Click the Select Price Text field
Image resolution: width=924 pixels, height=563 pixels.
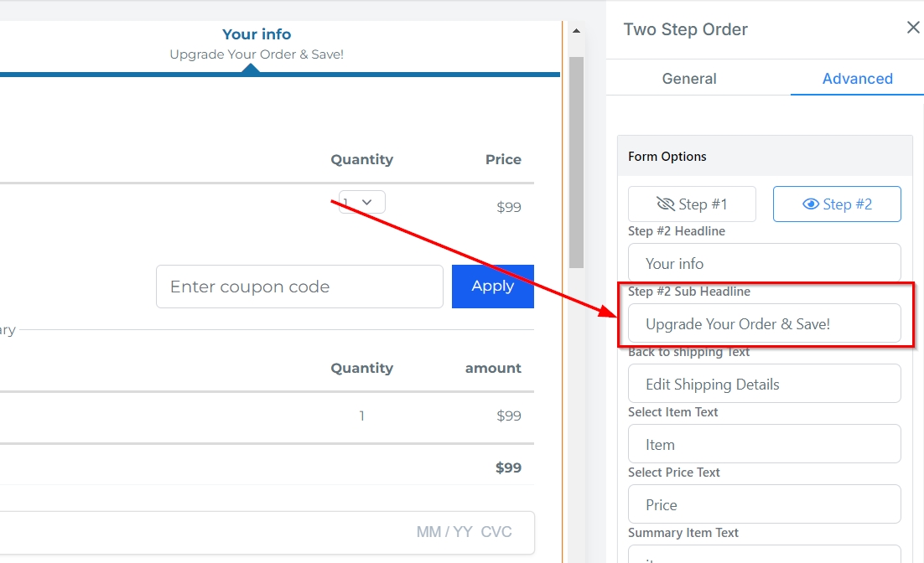click(x=764, y=504)
